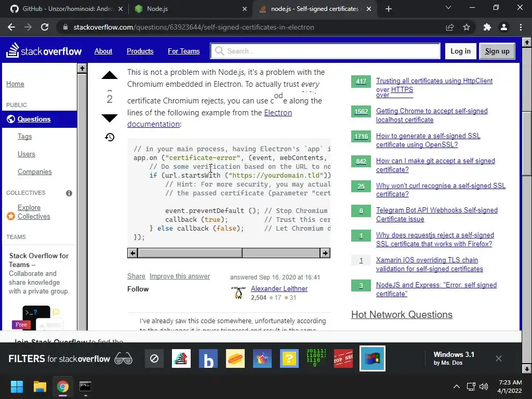This screenshot has height=399, width=532.
Task: Show hidden system tray icons
Action: coord(457,387)
